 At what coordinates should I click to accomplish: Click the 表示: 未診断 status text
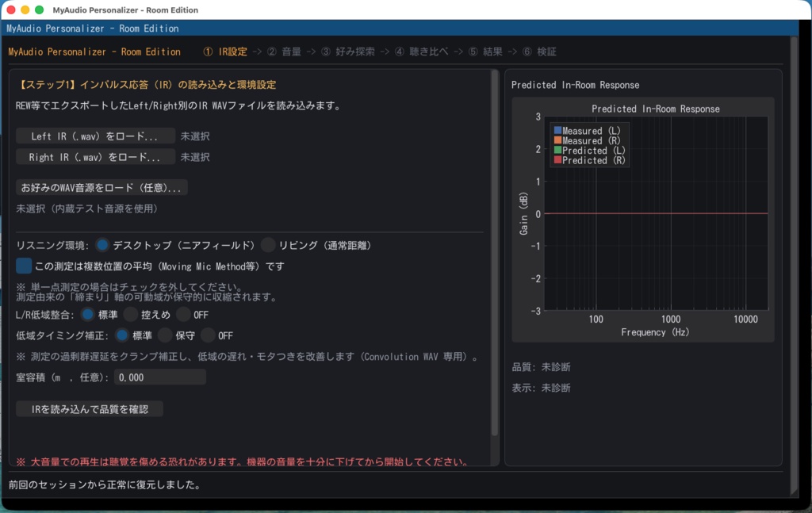[x=541, y=388]
